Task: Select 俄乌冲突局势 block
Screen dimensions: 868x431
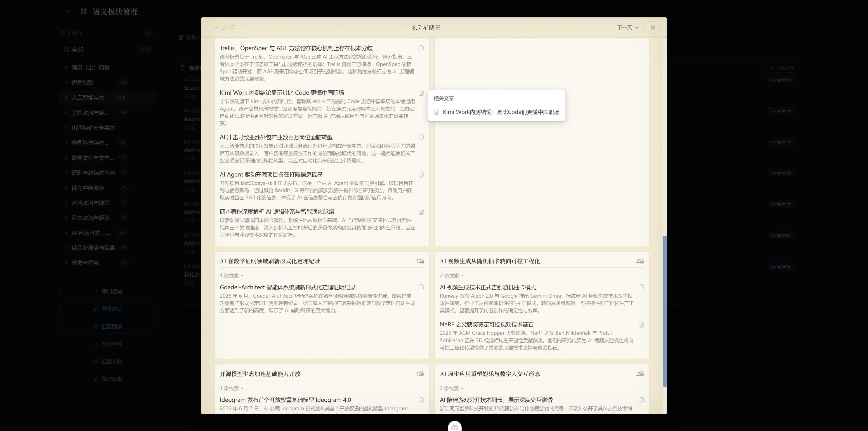Action: [x=108, y=188]
